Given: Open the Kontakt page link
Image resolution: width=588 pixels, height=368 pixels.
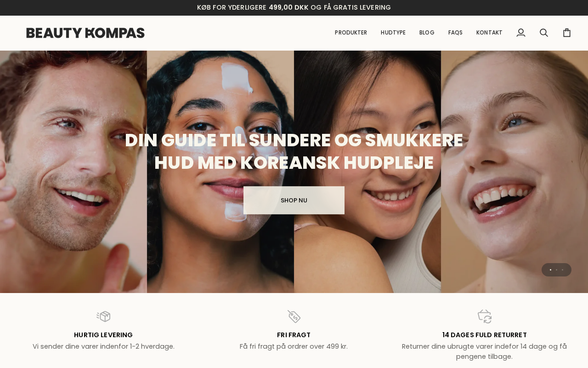Looking at the screenshot, I should (x=489, y=33).
